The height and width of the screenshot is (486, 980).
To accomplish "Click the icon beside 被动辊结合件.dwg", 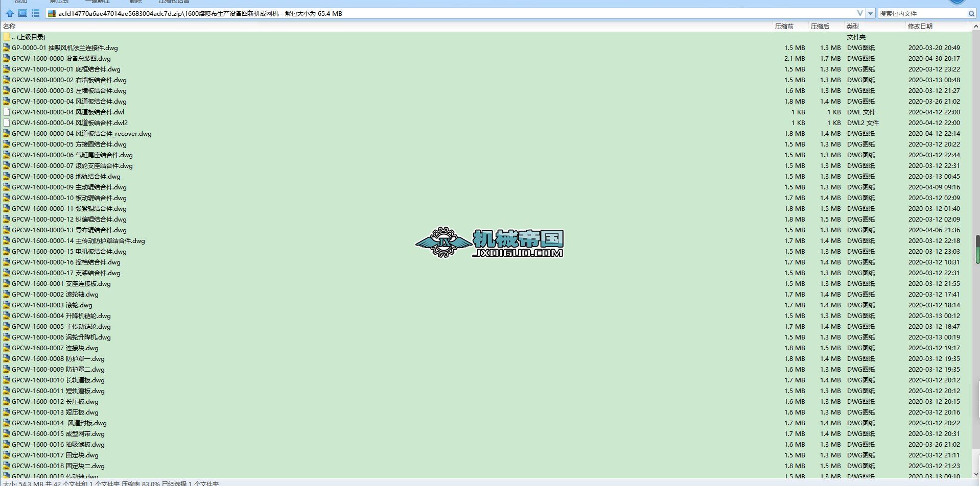I will (x=7, y=198).
